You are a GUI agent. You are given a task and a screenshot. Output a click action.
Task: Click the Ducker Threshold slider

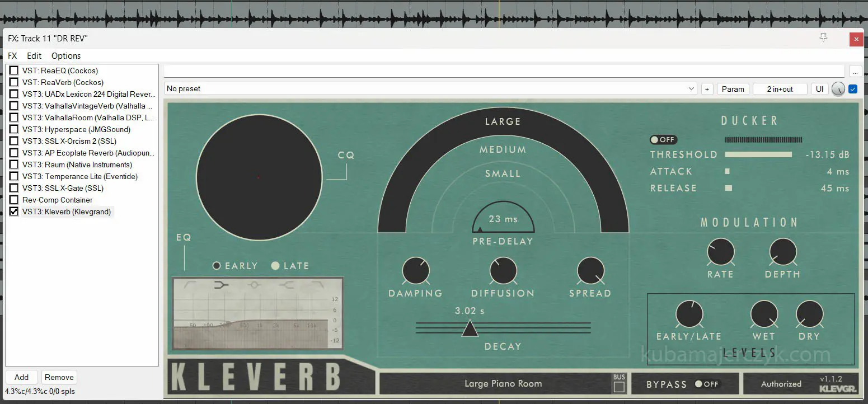click(x=758, y=154)
